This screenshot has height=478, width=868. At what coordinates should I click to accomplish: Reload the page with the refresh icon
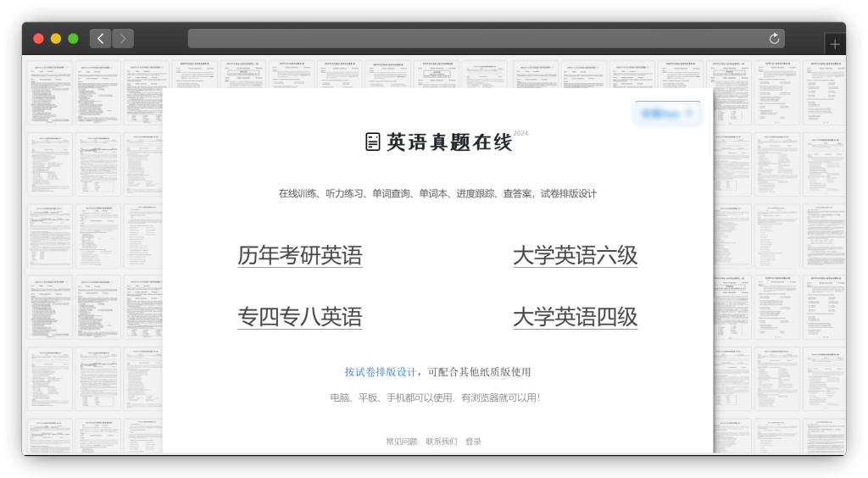coord(774,38)
